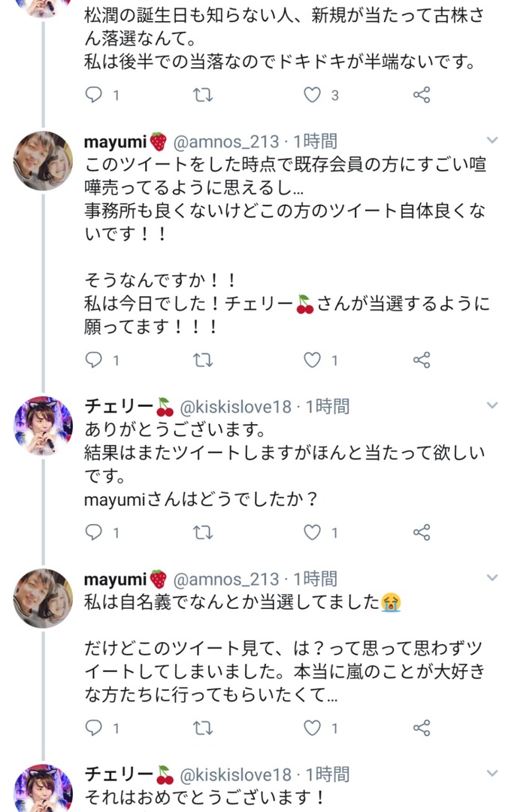Share the top tweet about 松潤の誕生日
This screenshot has height=812, width=511.
pos(422,95)
